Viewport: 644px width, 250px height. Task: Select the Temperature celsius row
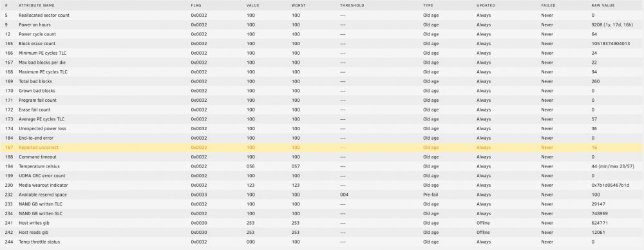point(322,166)
